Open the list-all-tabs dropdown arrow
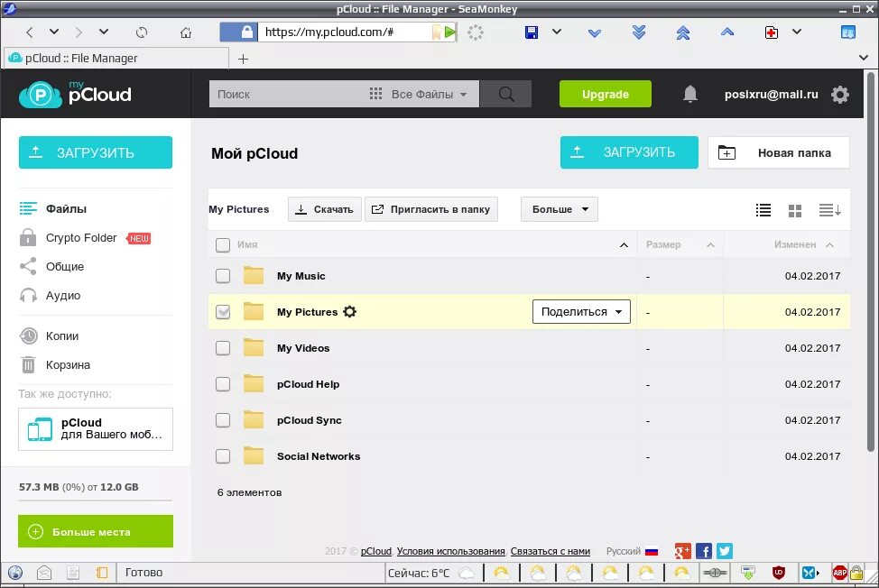 (864, 58)
